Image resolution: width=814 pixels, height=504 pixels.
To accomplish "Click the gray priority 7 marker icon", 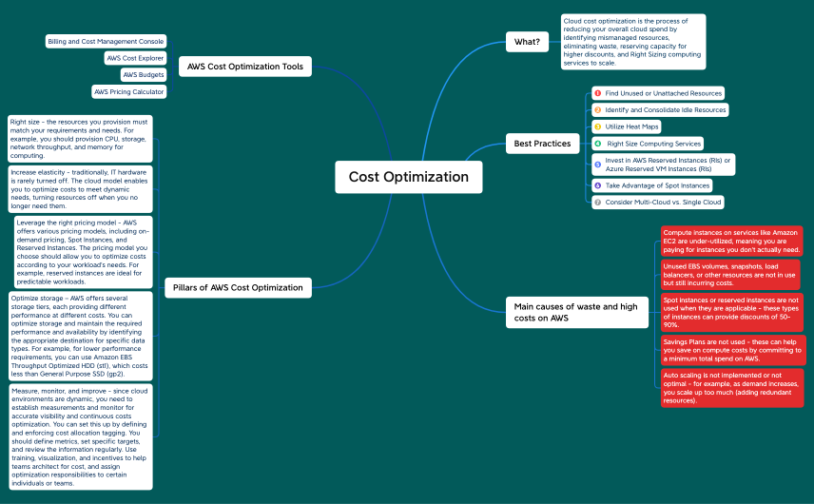I will (597, 203).
